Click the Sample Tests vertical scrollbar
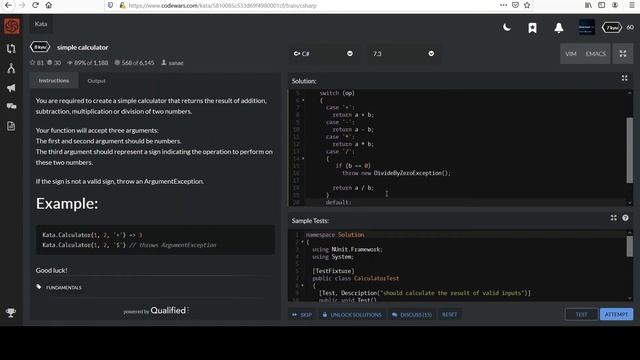 pyautogui.click(x=629, y=247)
